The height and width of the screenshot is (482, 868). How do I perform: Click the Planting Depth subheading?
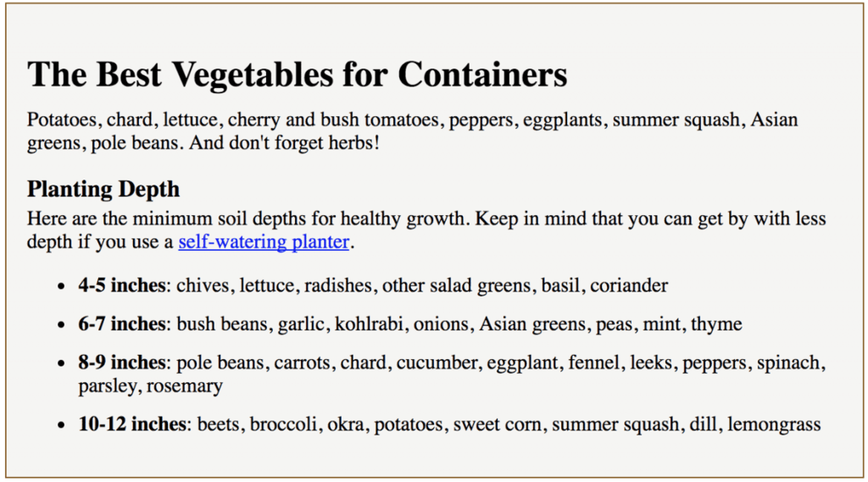pos(103,189)
